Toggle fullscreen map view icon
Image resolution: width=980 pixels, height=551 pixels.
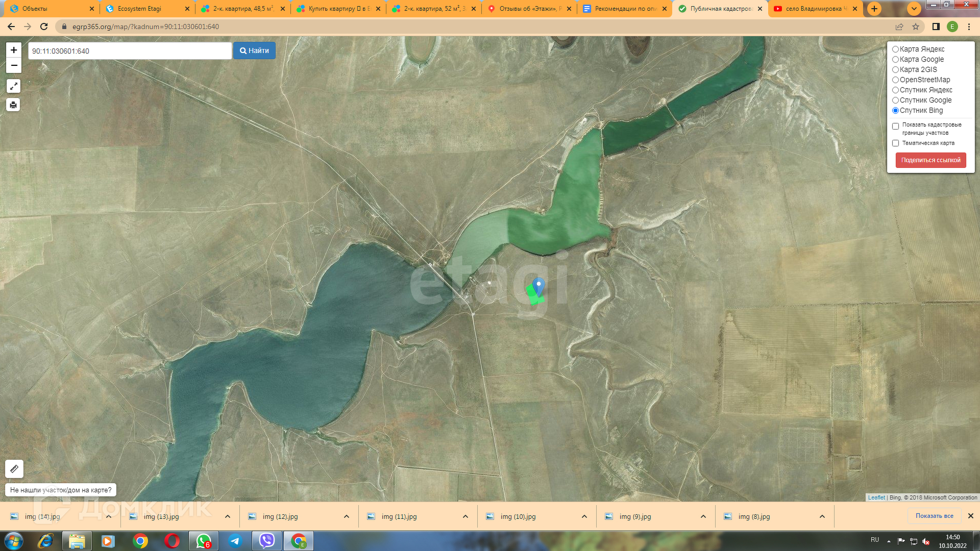pyautogui.click(x=13, y=86)
